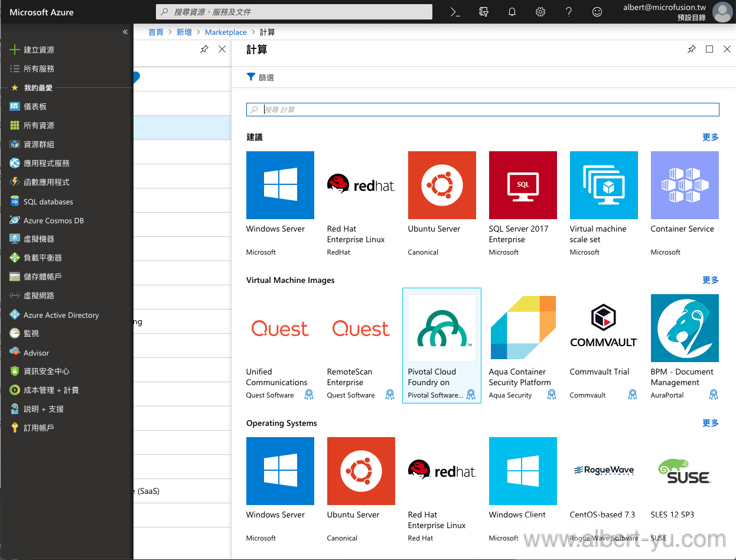The height and width of the screenshot is (560, 736).
Task: Select Windows Server under Operating Systems
Action: [x=280, y=490]
